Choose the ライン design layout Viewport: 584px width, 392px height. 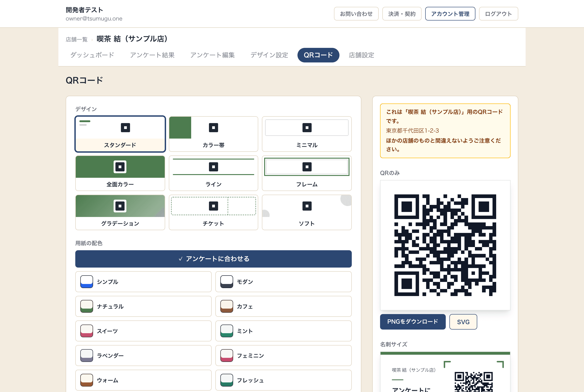pos(214,173)
